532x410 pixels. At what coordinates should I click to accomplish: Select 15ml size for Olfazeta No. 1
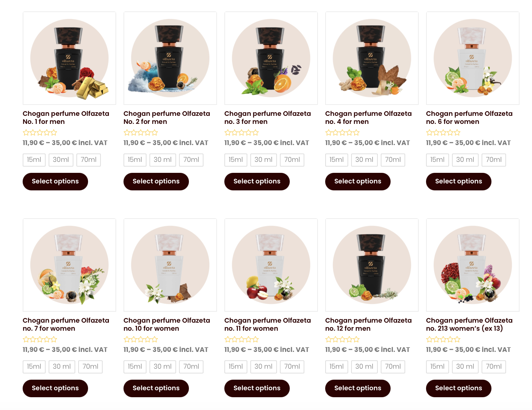point(34,160)
